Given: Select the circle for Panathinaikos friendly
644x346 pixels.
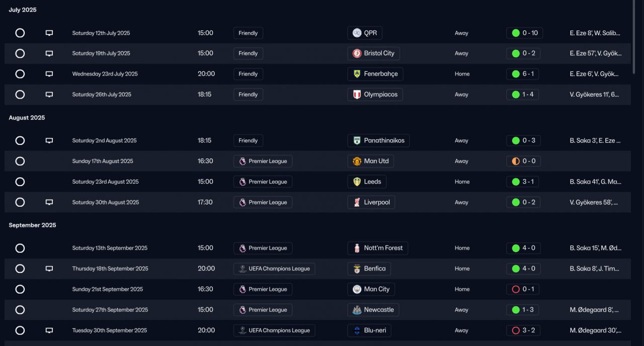Looking at the screenshot, I should (x=20, y=141).
